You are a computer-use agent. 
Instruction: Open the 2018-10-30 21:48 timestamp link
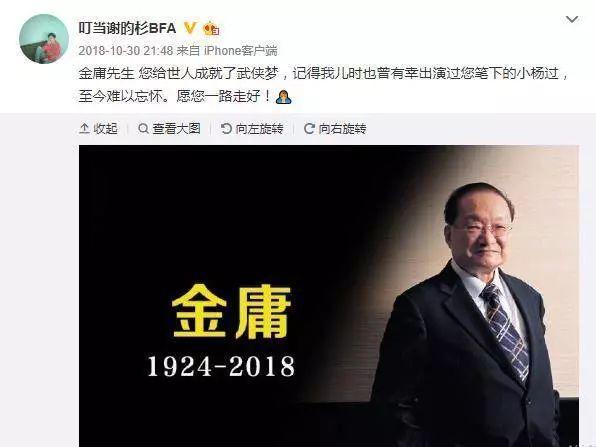coord(126,51)
